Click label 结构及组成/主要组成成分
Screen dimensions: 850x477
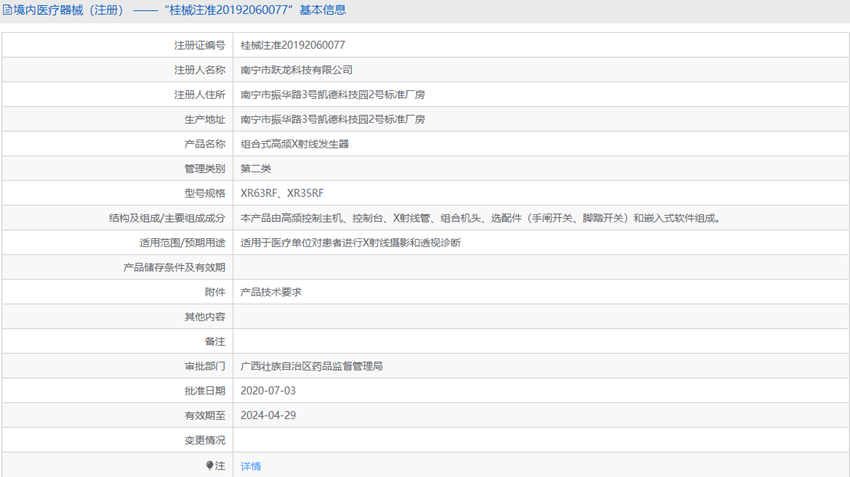167,218
